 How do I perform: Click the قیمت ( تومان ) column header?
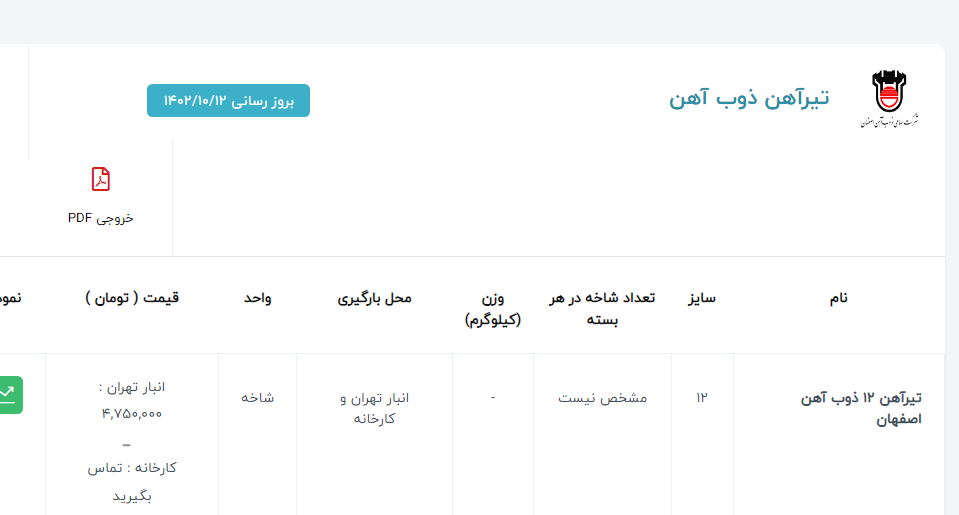[x=132, y=298]
